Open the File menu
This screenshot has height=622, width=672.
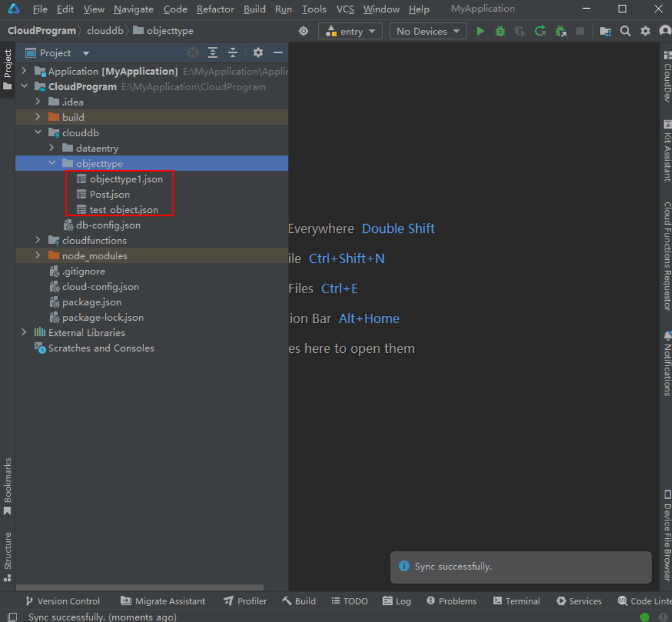tap(40, 9)
